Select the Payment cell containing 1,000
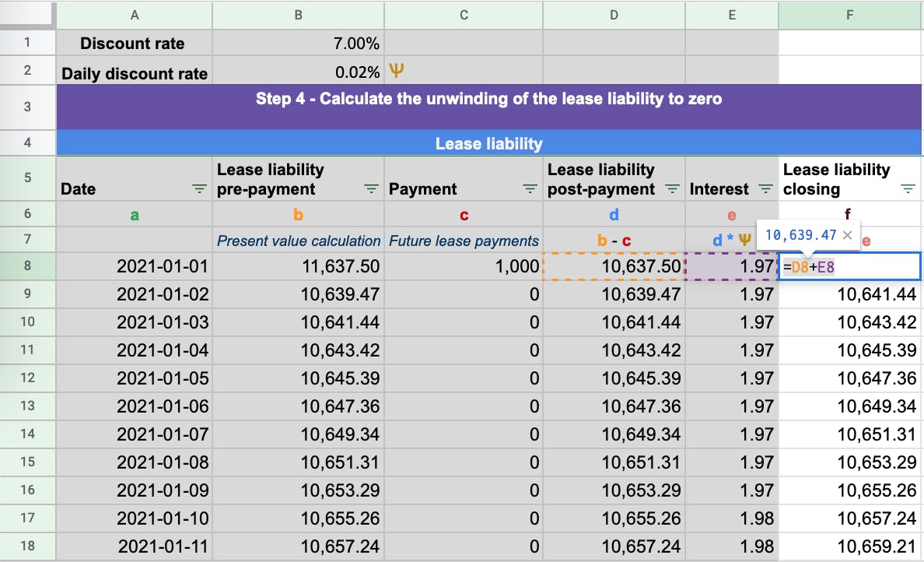This screenshot has width=924, height=562. click(x=464, y=265)
